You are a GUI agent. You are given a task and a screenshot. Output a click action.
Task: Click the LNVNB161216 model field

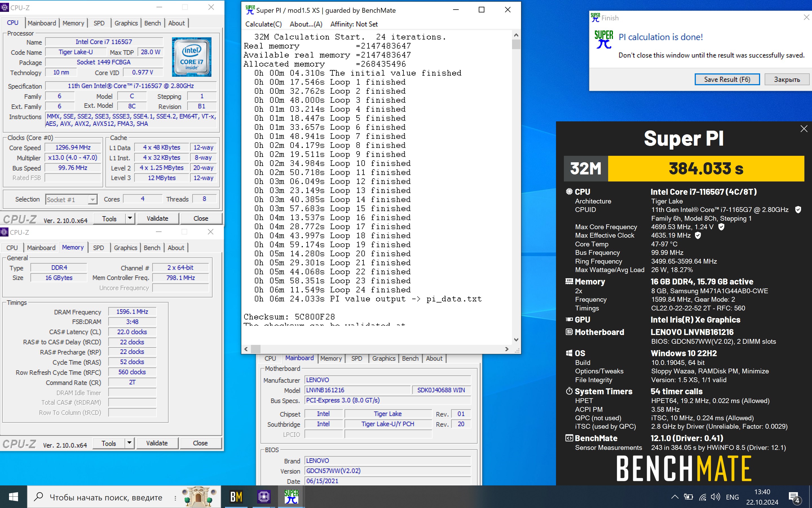357,390
